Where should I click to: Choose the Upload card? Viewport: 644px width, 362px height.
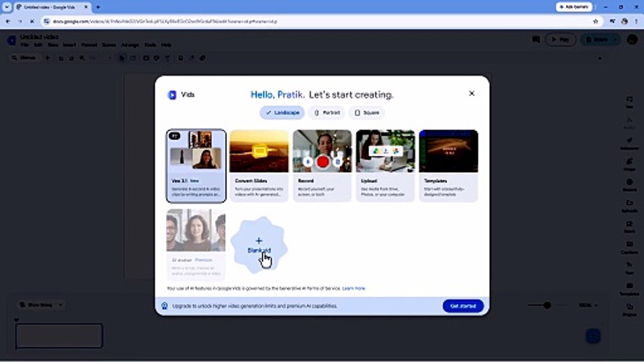(385, 166)
